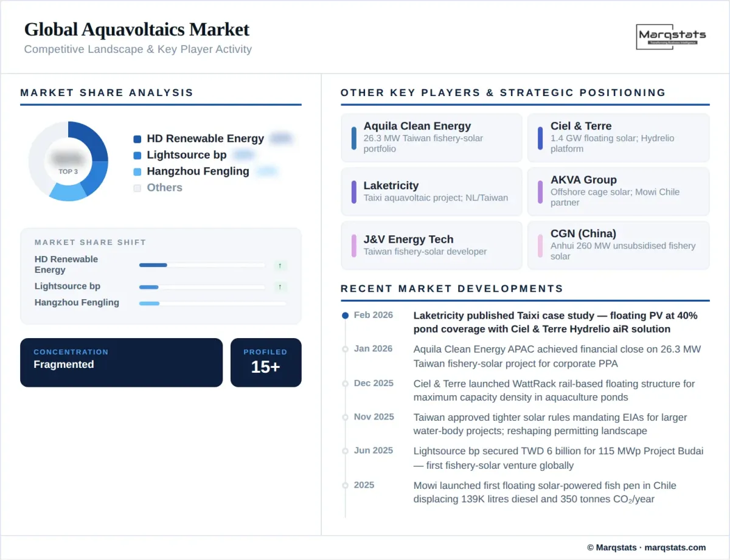Viewport: 730px width, 560px height.
Task: Click the Other Key Players & Strategic Positioning heading
Action: (x=503, y=93)
